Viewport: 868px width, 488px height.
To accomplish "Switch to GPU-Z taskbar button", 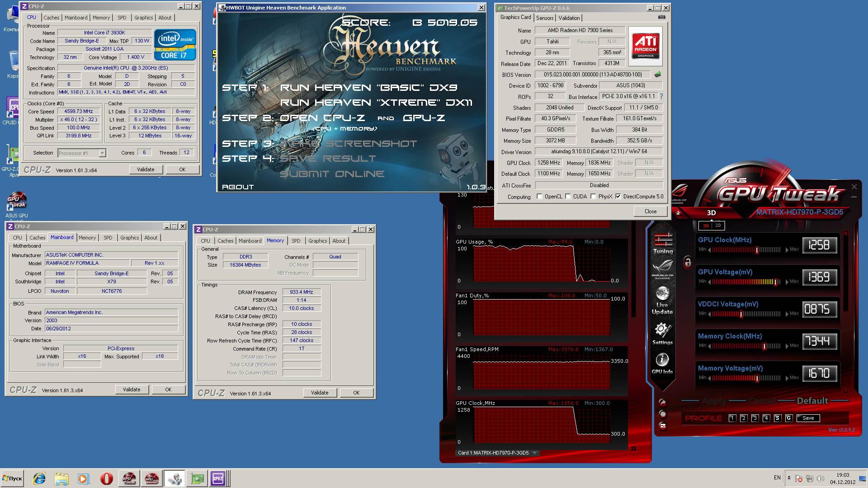I will [198, 479].
